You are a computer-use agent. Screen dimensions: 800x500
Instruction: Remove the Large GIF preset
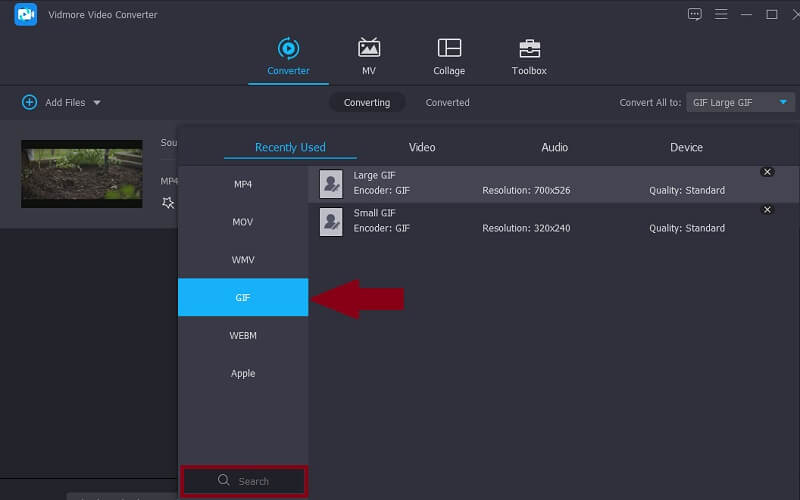[x=767, y=172]
